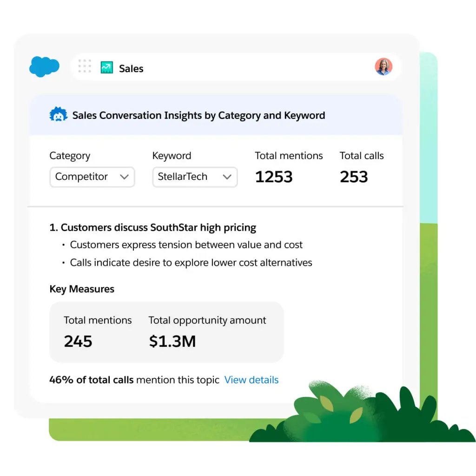Click the SouthStar high pricing insight heading

(x=153, y=228)
